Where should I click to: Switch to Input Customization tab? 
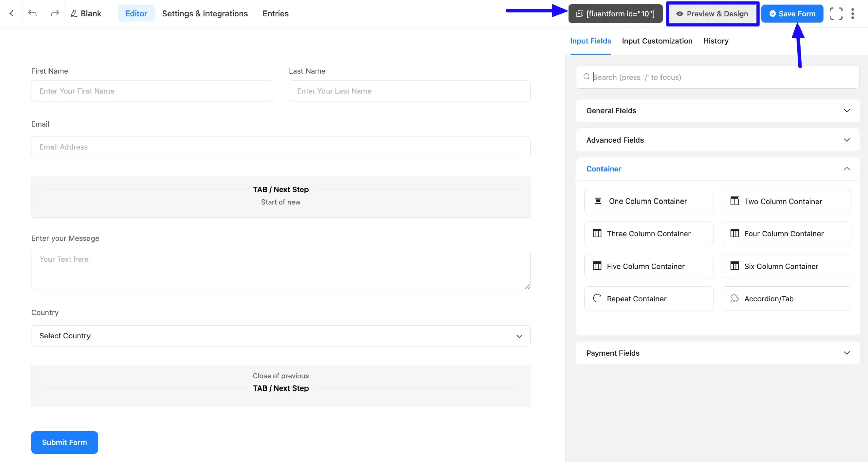tap(657, 41)
